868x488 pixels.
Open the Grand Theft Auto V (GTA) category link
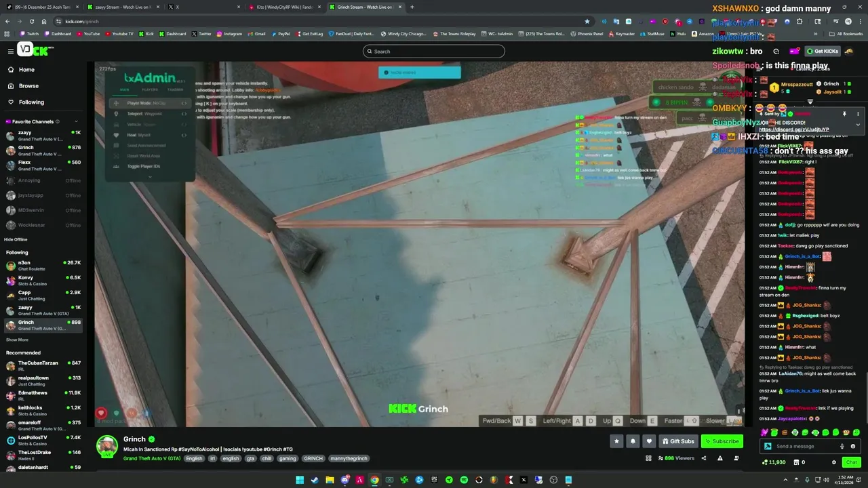152,459
